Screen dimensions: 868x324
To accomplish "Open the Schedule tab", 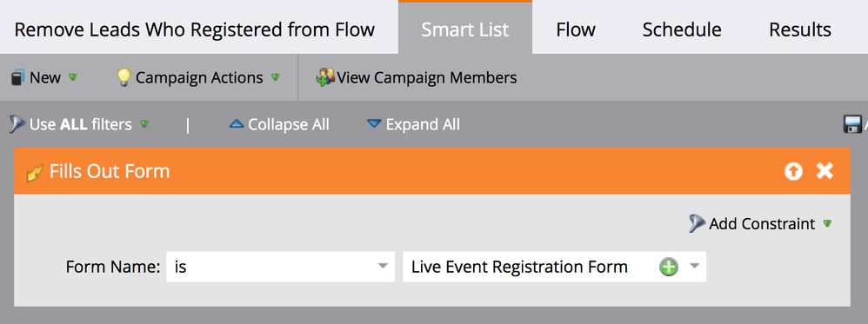I will [682, 30].
